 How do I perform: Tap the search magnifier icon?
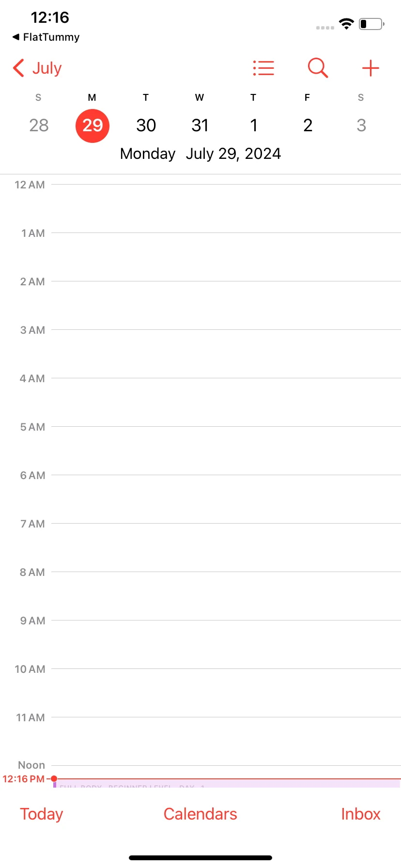pyautogui.click(x=318, y=68)
